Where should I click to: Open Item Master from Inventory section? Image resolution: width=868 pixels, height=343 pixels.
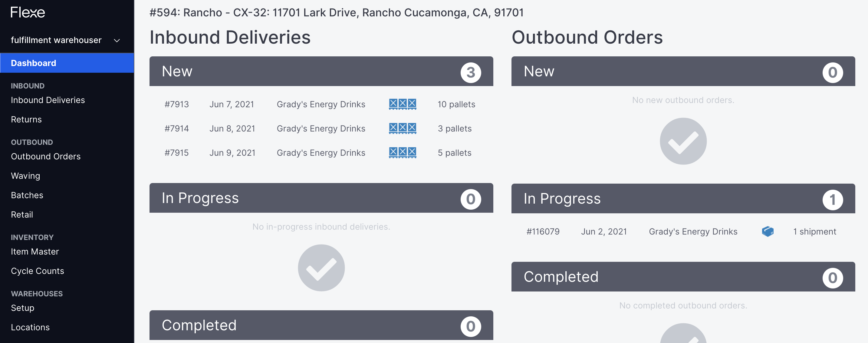[35, 251]
